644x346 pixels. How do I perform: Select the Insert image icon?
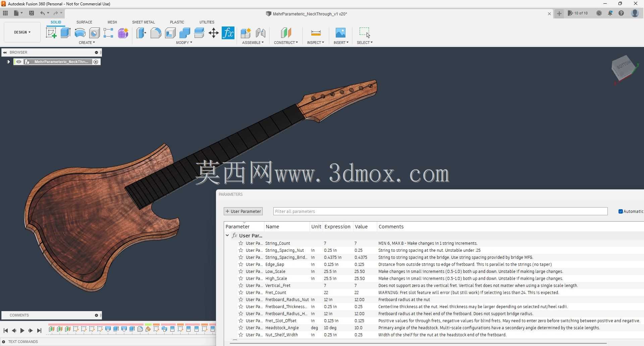pos(340,33)
